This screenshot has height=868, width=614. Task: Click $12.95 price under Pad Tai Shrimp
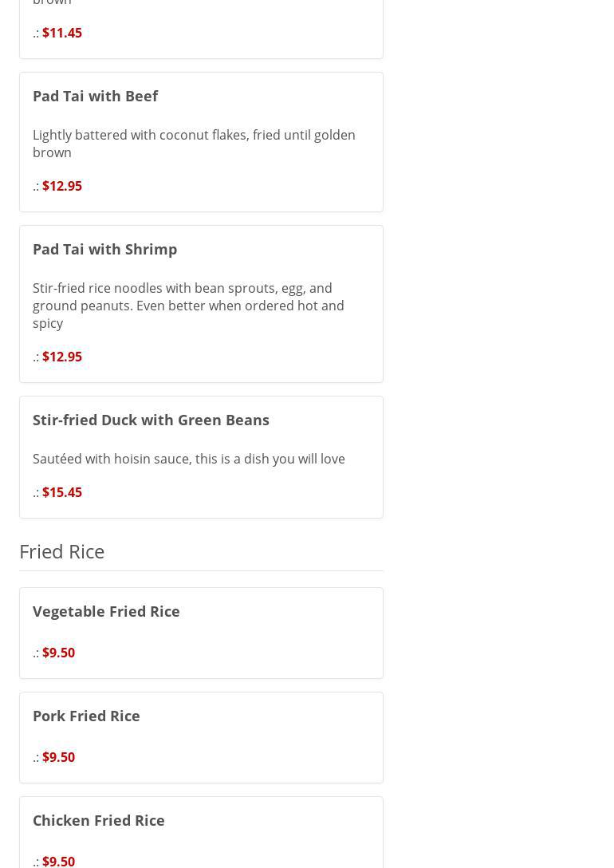point(61,357)
